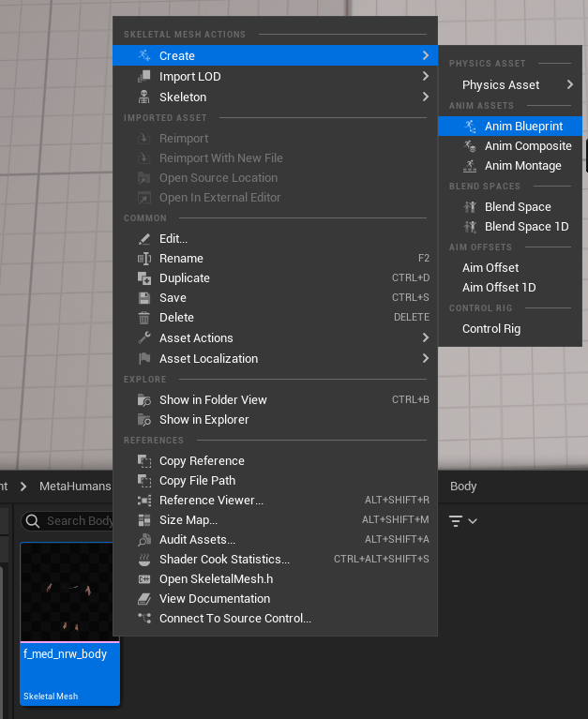Click the Delete trash can icon
The height and width of the screenshot is (719, 588).
point(143,318)
